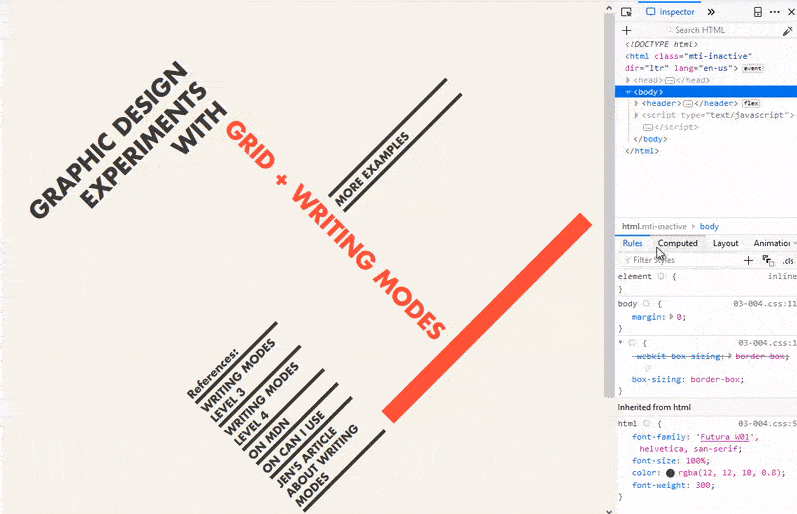Open 03-004.css source for html rule

coord(767,423)
